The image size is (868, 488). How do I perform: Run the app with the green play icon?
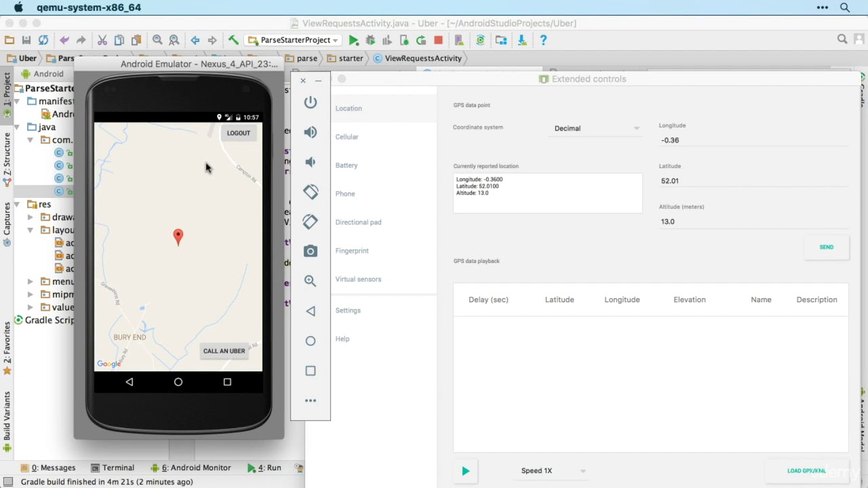[x=353, y=40]
